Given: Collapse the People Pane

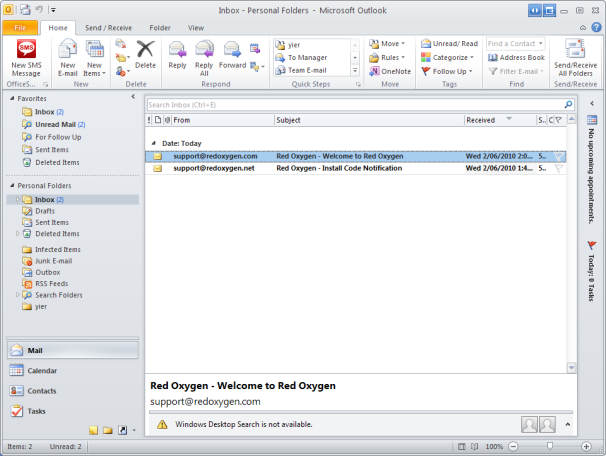Looking at the screenshot, I should tap(567, 424).
